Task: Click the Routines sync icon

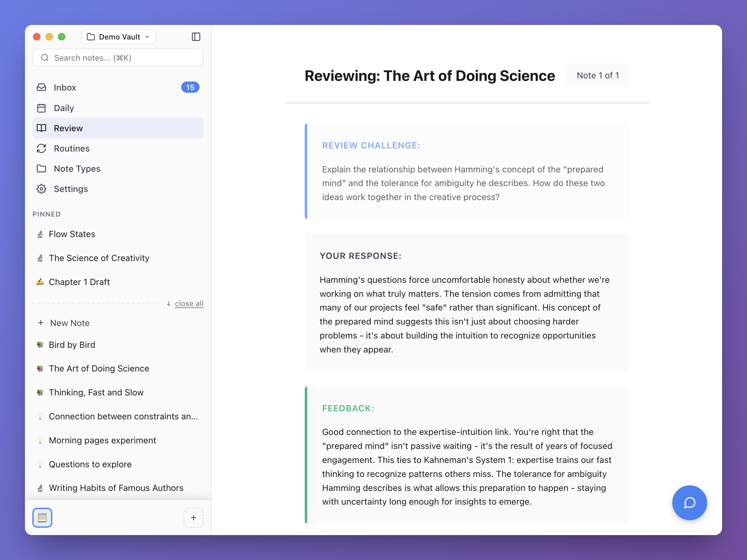Action: pyautogui.click(x=41, y=148)
